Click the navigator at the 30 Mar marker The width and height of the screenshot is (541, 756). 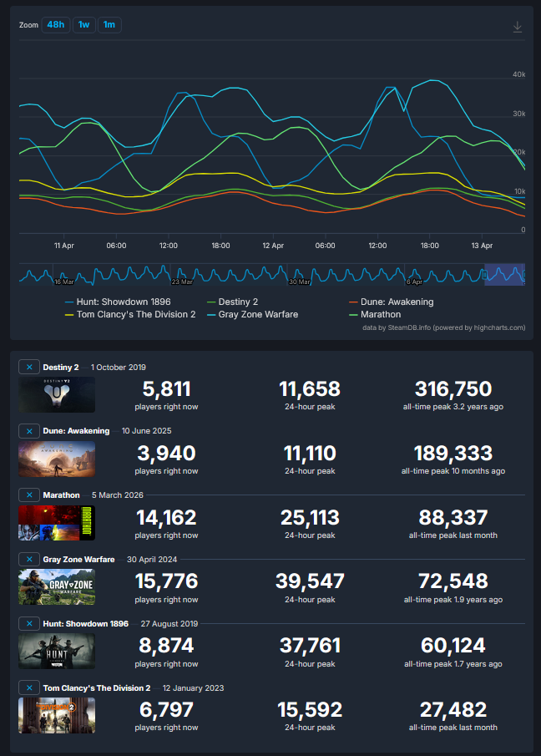(299, 282)
